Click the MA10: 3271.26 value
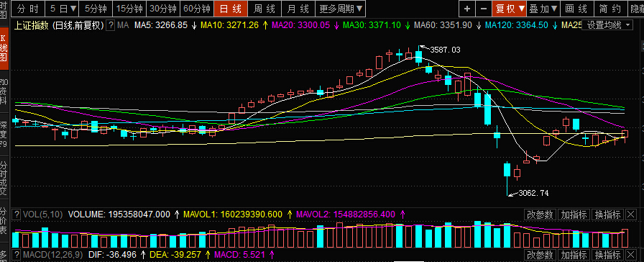This screenshot has height=262, width=644. click(x=229, y=25)
